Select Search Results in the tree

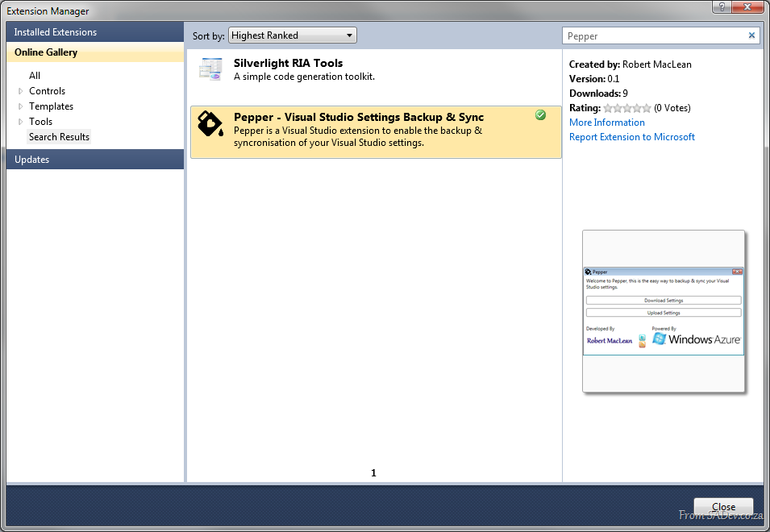59,137
